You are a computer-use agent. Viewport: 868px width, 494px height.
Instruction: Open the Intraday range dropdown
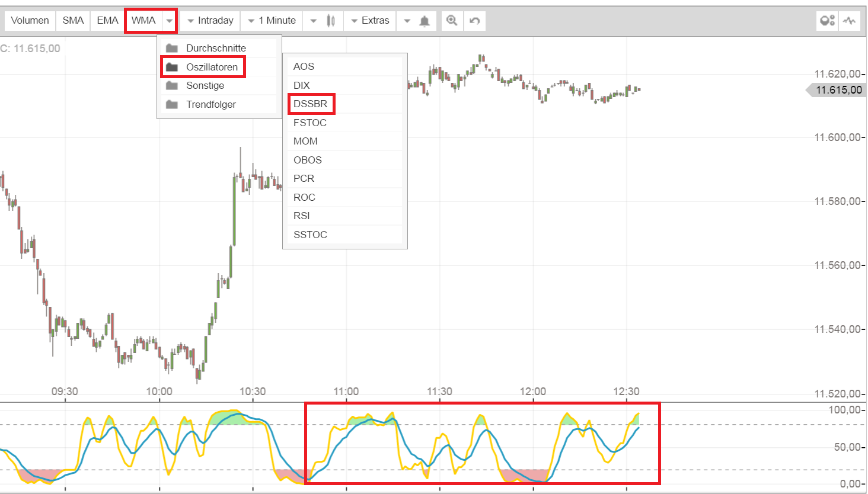[209, 20]
